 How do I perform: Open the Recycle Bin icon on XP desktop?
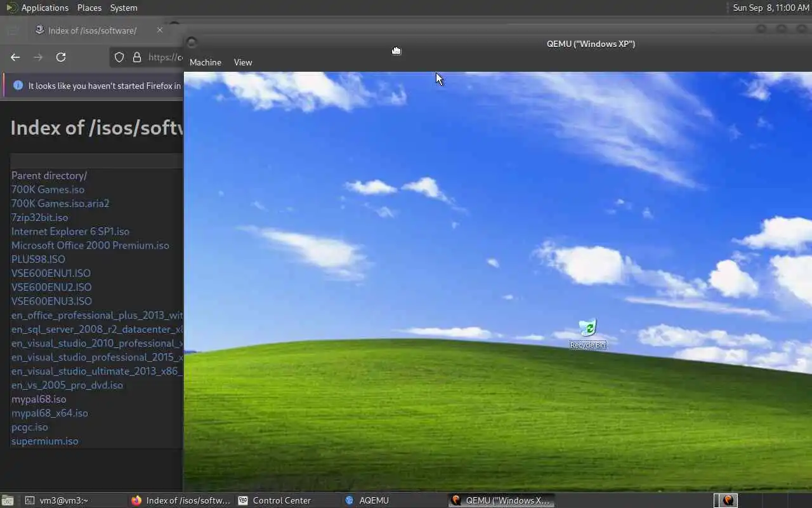[x=588, y=334]
